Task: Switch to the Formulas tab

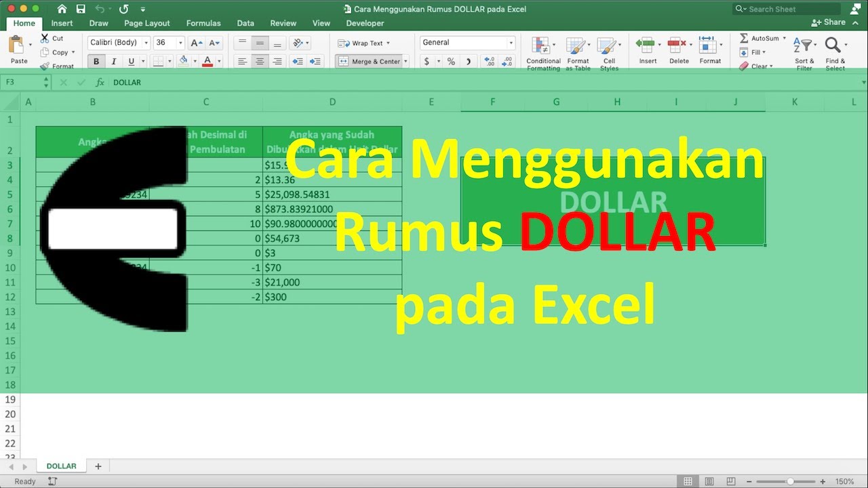Action: point(203,23)
